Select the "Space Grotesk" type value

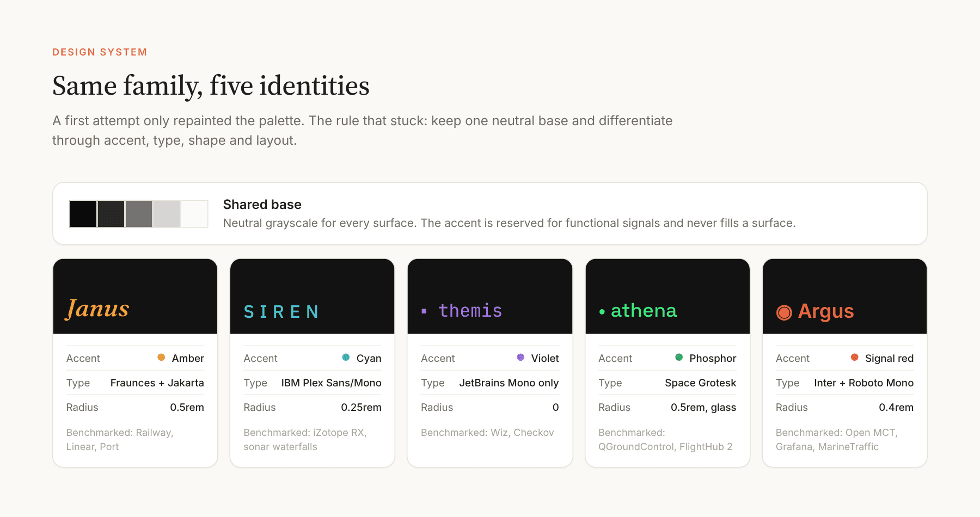(x=701, y=383)
